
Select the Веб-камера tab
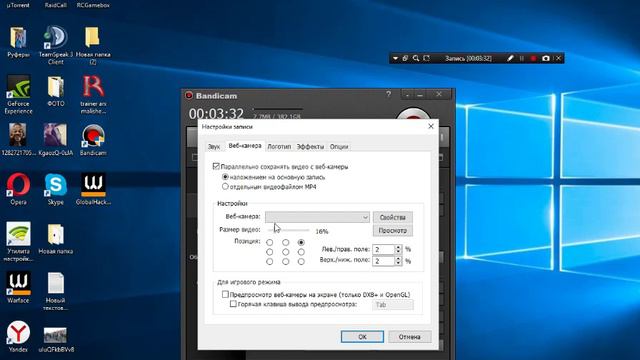(245, 146)
